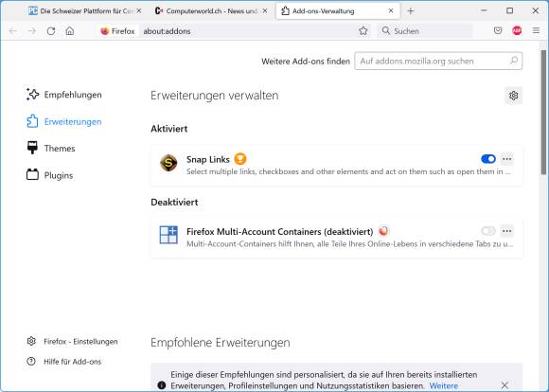Reload the current page
This screenshot has width=549, height=392.
[x=51, y=31]
